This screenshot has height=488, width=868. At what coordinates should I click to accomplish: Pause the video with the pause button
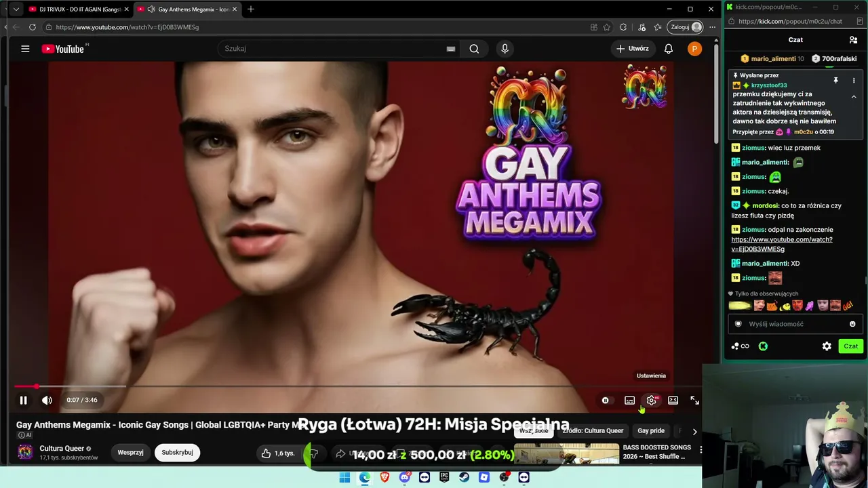click(x=23, y=401)
